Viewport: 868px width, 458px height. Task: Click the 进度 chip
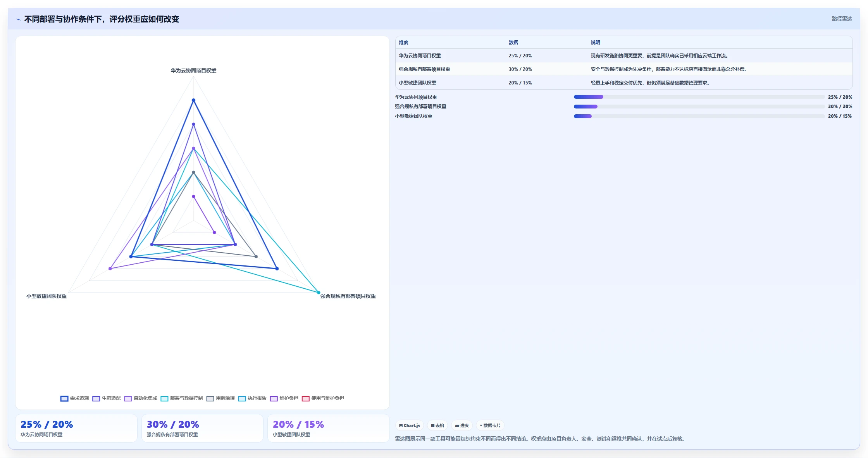tap(462, 425)
